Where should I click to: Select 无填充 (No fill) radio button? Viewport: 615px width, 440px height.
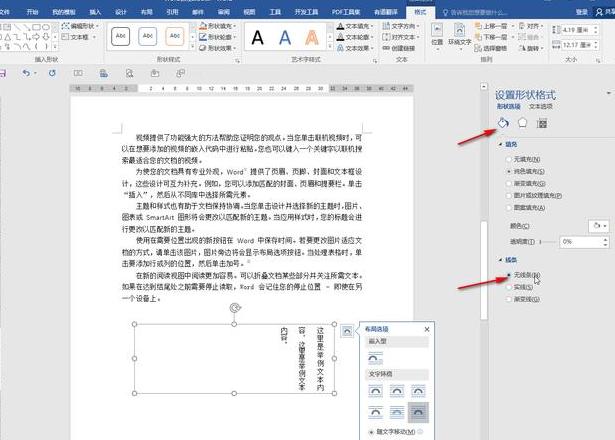point(509,159)
